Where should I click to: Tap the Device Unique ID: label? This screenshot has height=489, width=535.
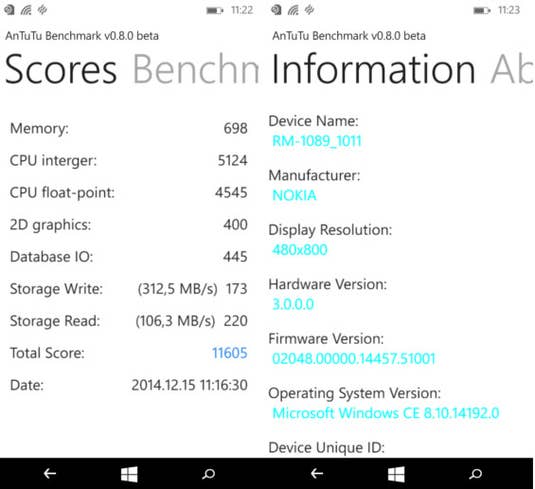click(x=327, y=448)
